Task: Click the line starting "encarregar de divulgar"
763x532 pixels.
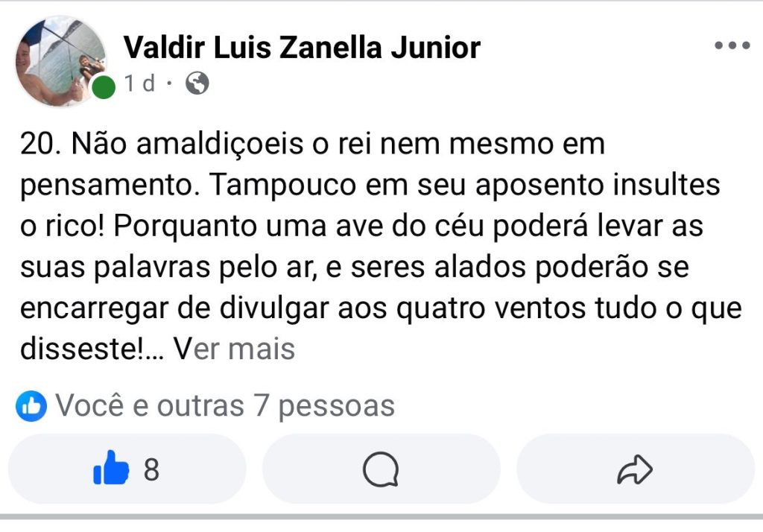Action: 381,308
